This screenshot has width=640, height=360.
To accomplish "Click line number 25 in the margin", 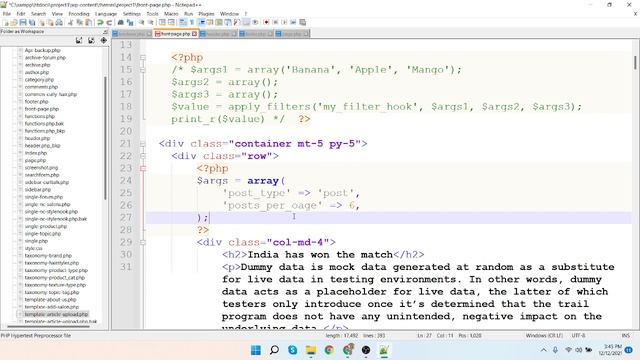I will pyautogui.click(x=126, y=193).
